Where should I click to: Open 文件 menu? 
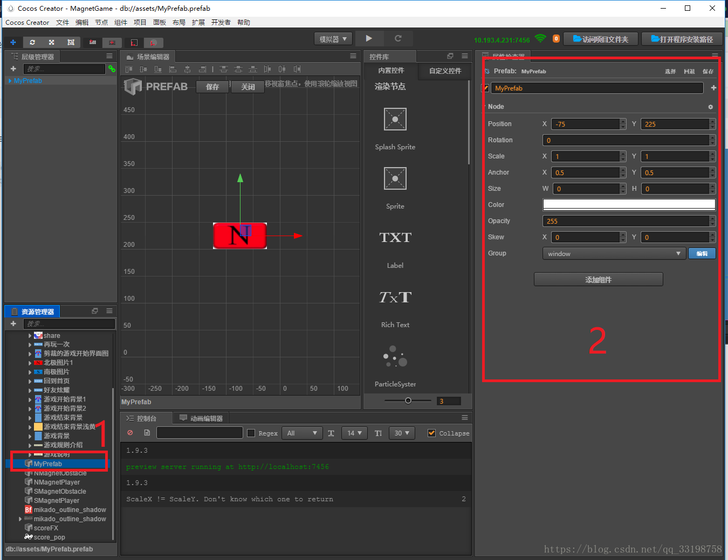(x=63, y=22)
